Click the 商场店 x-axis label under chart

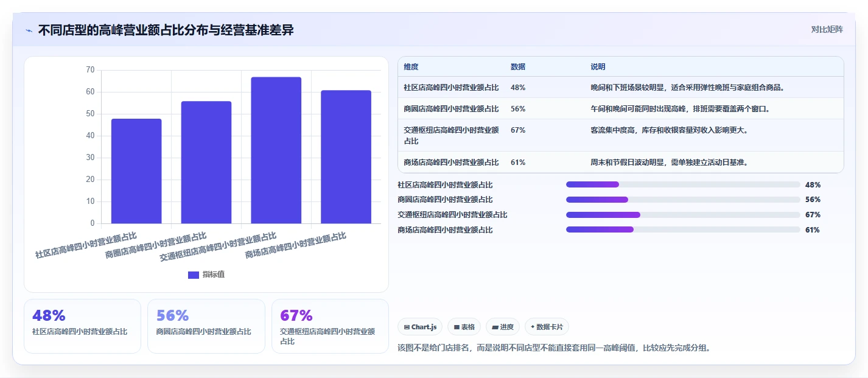pos(296,245)
